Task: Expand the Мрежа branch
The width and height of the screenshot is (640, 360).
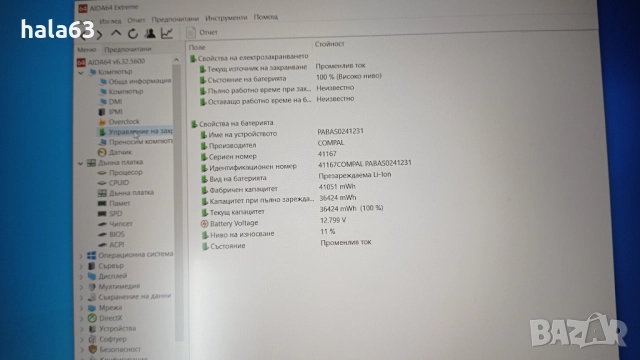Action: pos(82,308)
